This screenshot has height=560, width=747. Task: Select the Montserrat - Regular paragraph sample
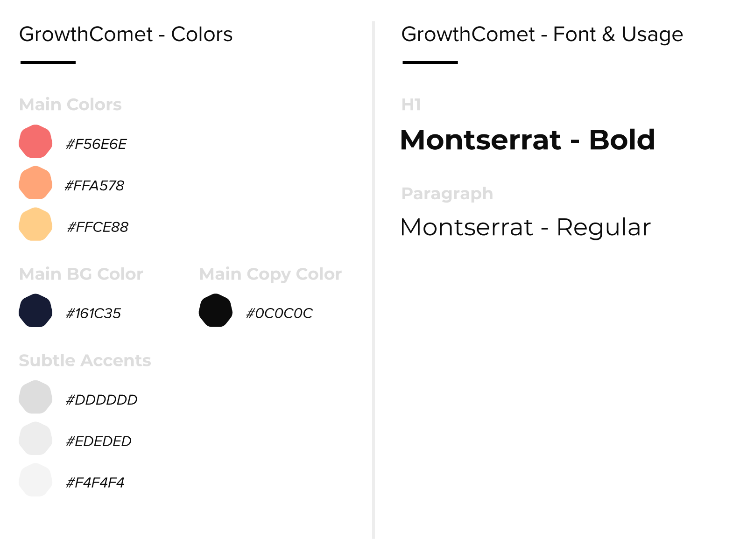(x=525, y=228)
